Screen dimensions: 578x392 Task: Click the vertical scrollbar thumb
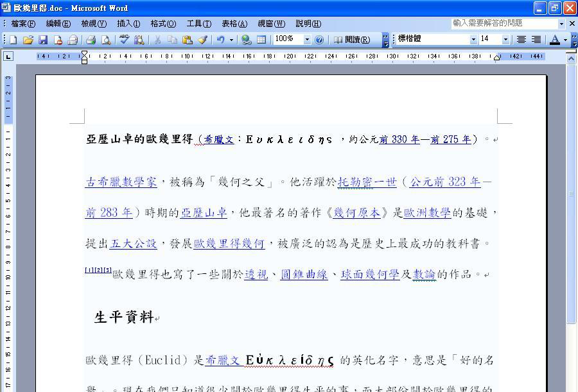572,193
